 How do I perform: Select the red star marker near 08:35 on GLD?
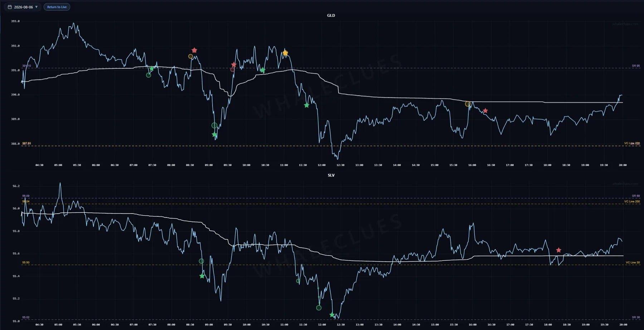[194, 50]
